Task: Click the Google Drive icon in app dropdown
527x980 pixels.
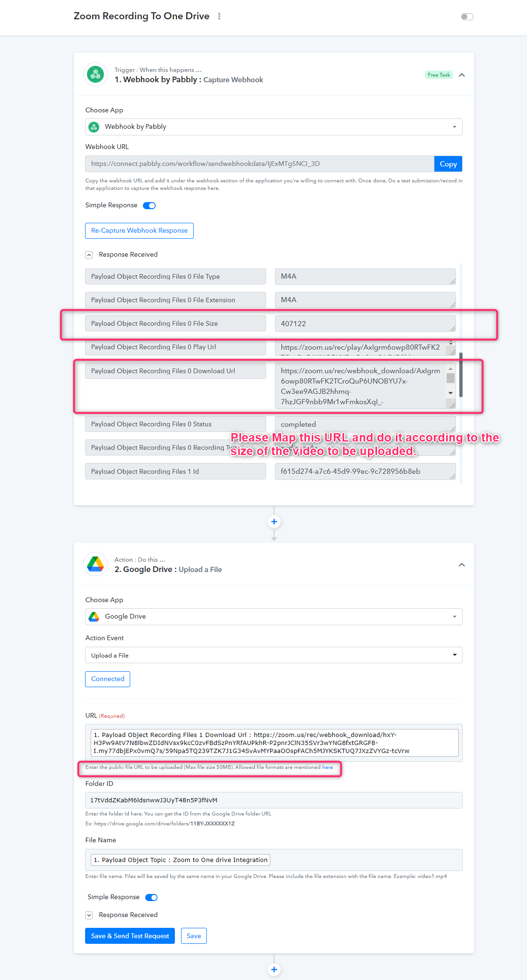Action: tap(94, 617)
